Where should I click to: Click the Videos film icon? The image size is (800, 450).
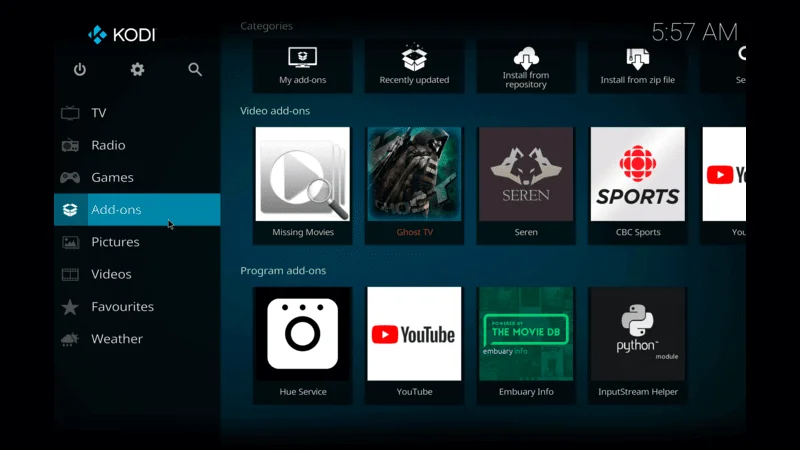click(x=70, y=274)
